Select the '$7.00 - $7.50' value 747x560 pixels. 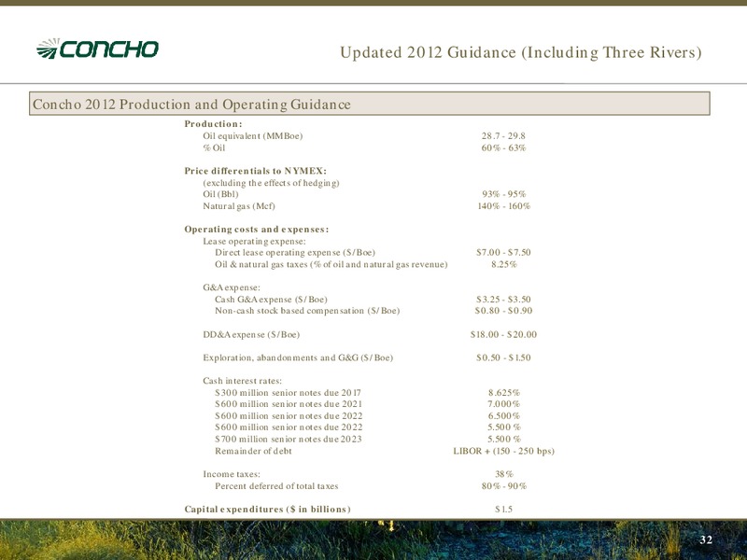click(503, 252)
